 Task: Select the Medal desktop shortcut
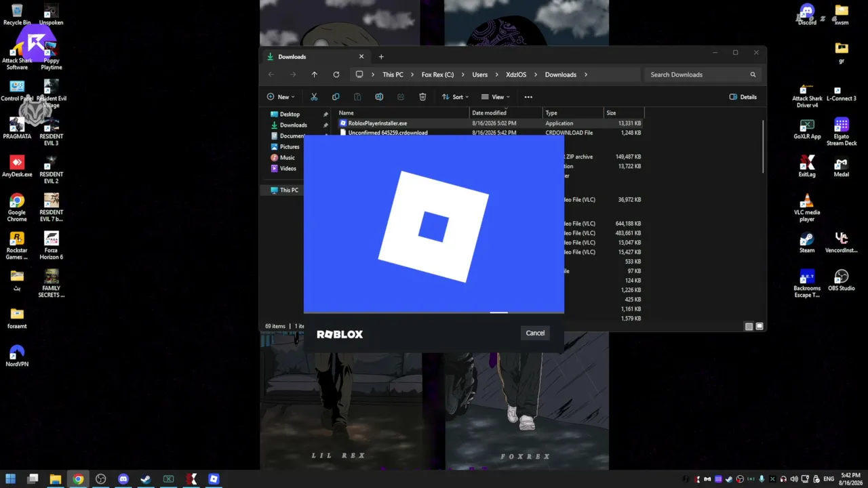842,167
